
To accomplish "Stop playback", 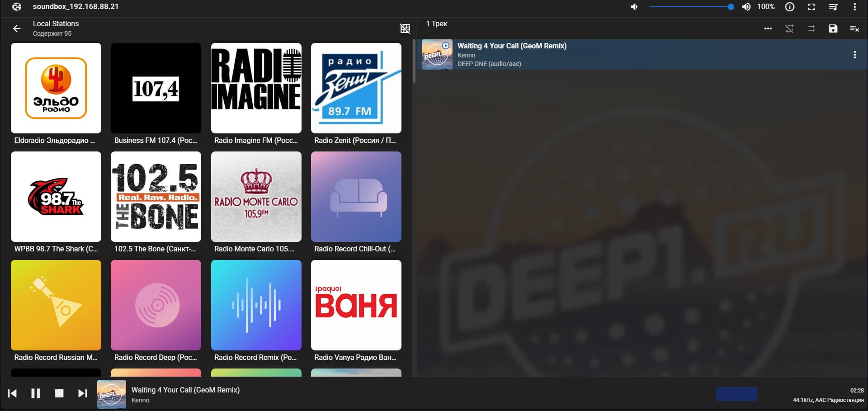I will 59,393.
